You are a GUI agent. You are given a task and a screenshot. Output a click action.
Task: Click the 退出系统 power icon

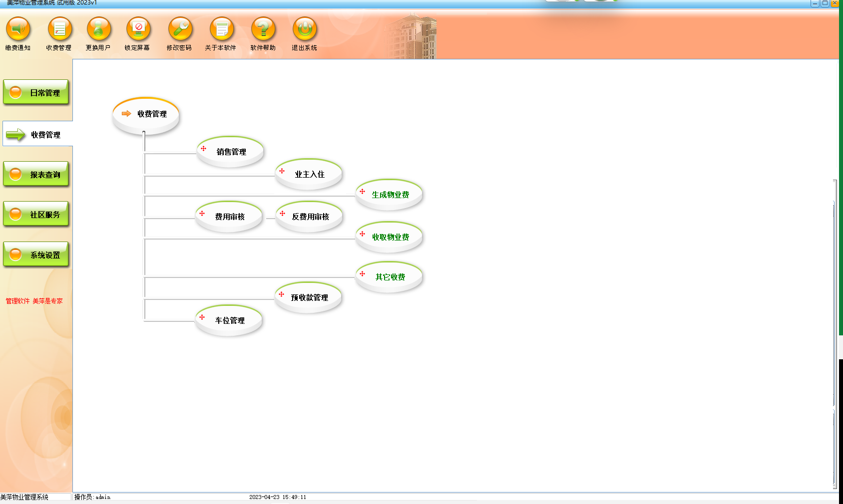305,29
